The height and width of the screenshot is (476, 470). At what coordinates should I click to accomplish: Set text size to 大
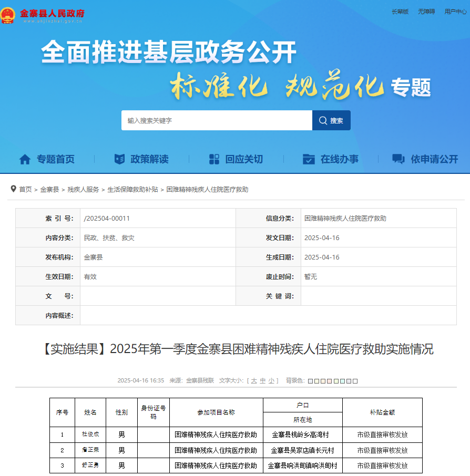[254, 381]
